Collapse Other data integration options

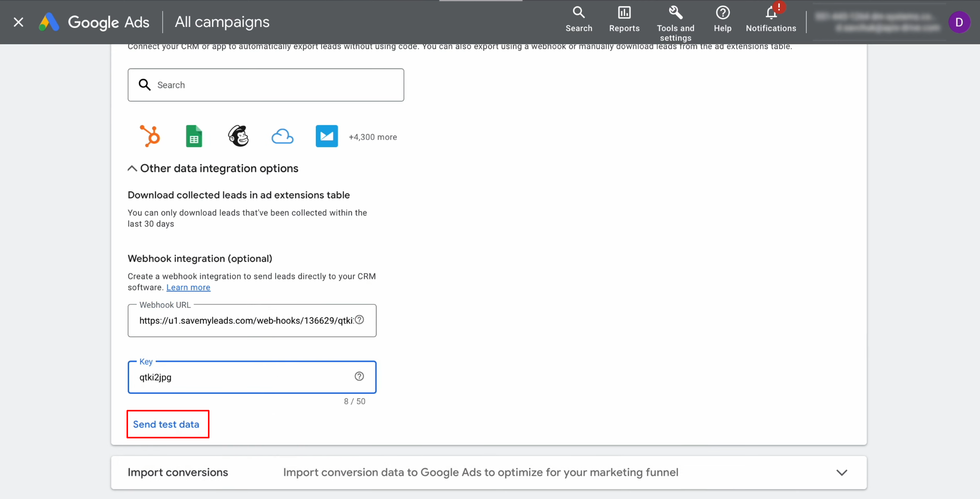point(213,168)
